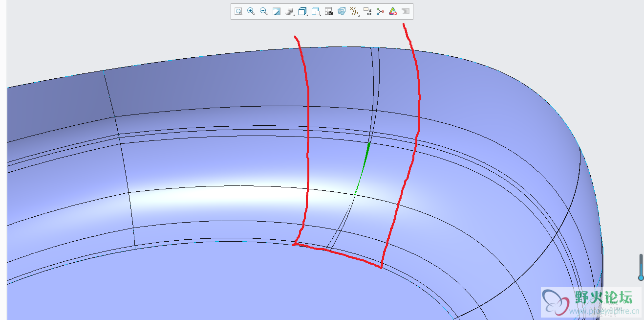Toggle the Perspective View icon
Screen dimensions: 644x320
[342, 11]
